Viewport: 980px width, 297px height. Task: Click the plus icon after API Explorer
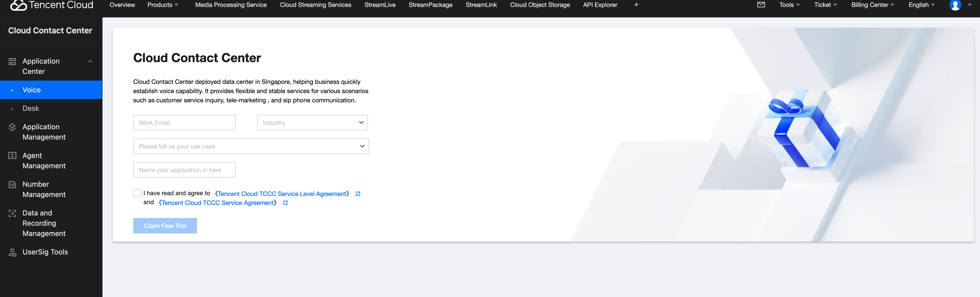636,5
